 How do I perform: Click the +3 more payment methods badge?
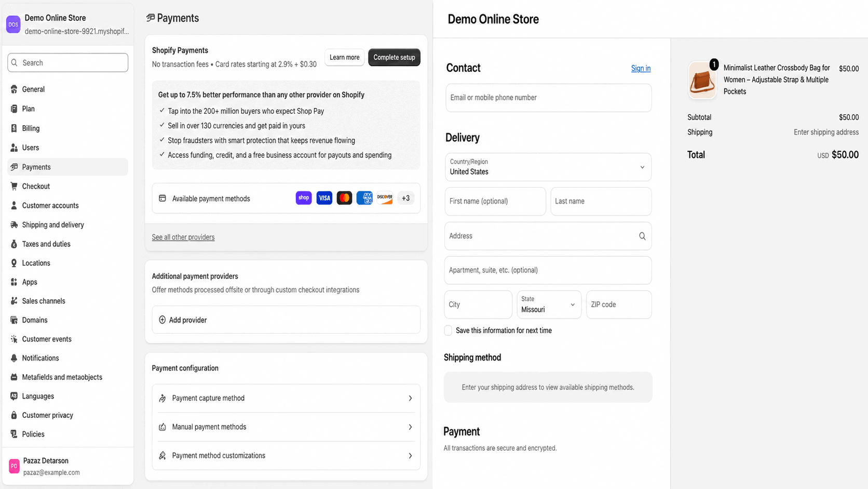[405, 198]
